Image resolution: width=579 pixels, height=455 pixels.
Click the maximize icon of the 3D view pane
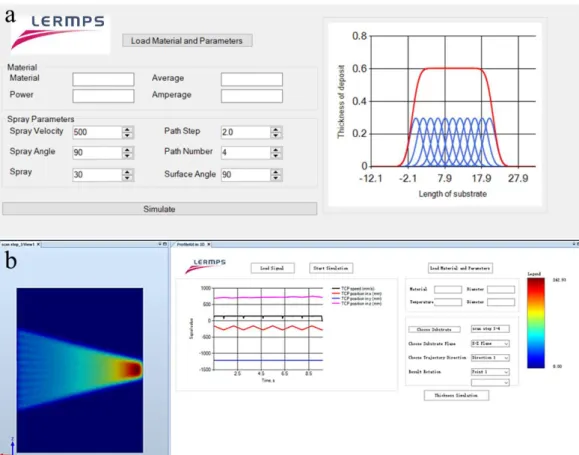tap(165, 244)
